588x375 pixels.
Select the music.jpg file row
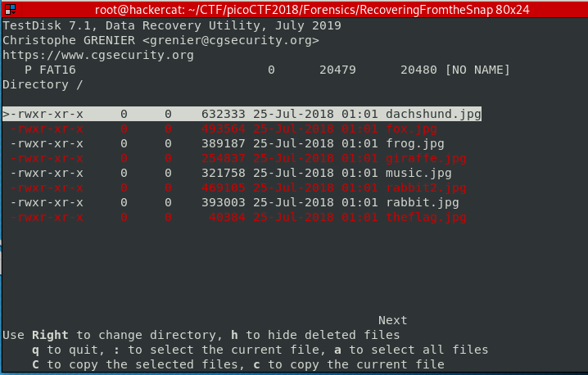click(231, 174)
